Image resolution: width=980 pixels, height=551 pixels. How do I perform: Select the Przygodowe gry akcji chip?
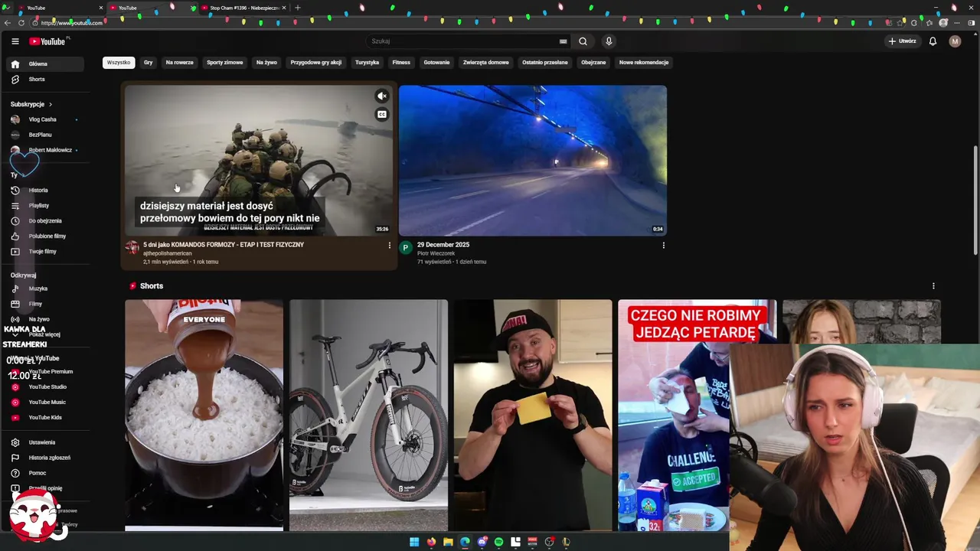click(316, 63)
